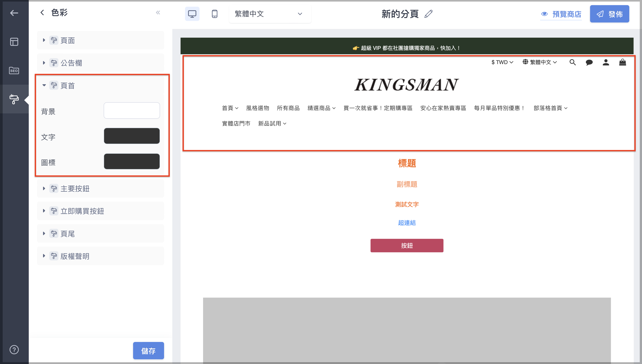
Task: Click the shopping bag cart icon
Action: pos(622,62)
